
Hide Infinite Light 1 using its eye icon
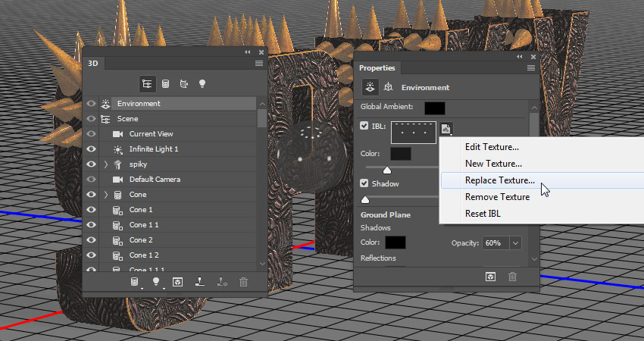(x=91, y=149)
